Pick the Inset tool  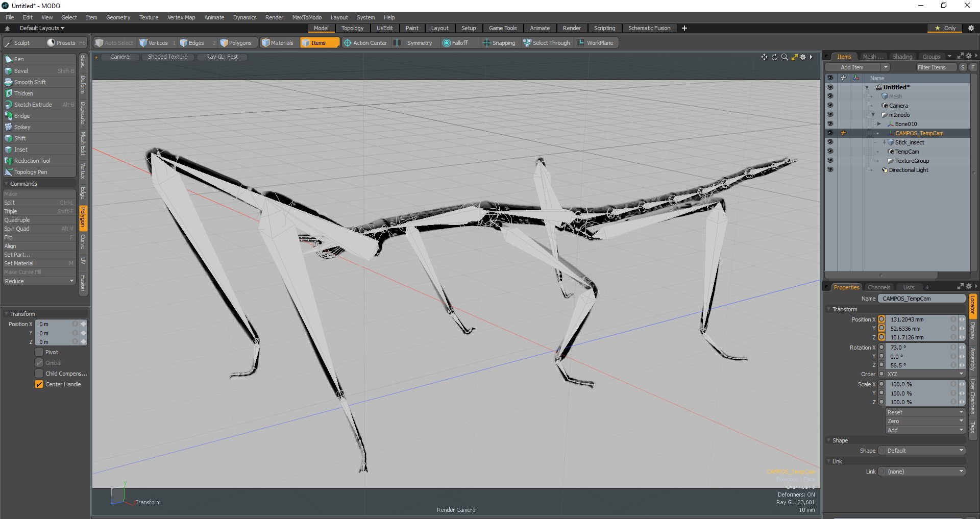(x=39, y=150)
